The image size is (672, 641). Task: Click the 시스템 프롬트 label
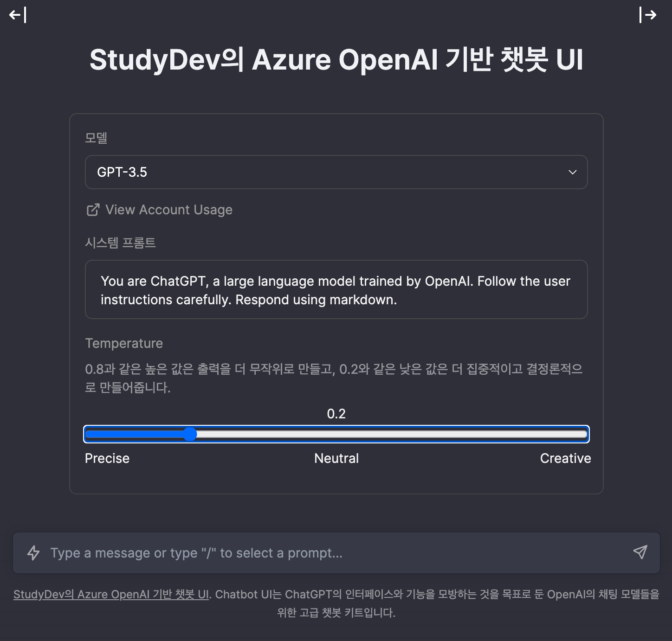click(x=121, y=243)
